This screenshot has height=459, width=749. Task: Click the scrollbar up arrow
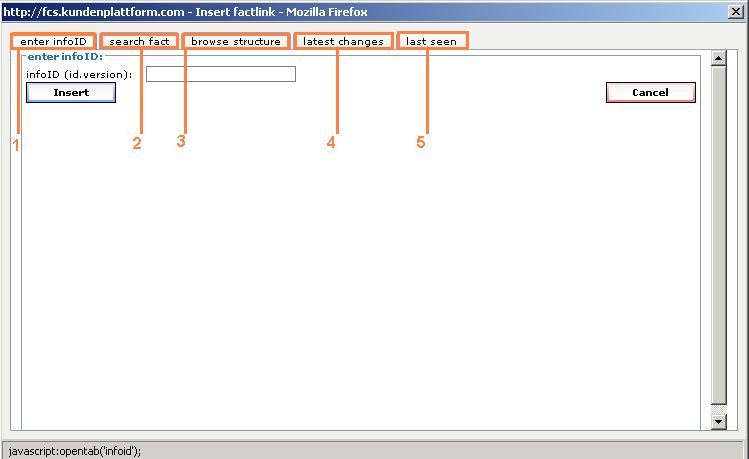point(717,59)
